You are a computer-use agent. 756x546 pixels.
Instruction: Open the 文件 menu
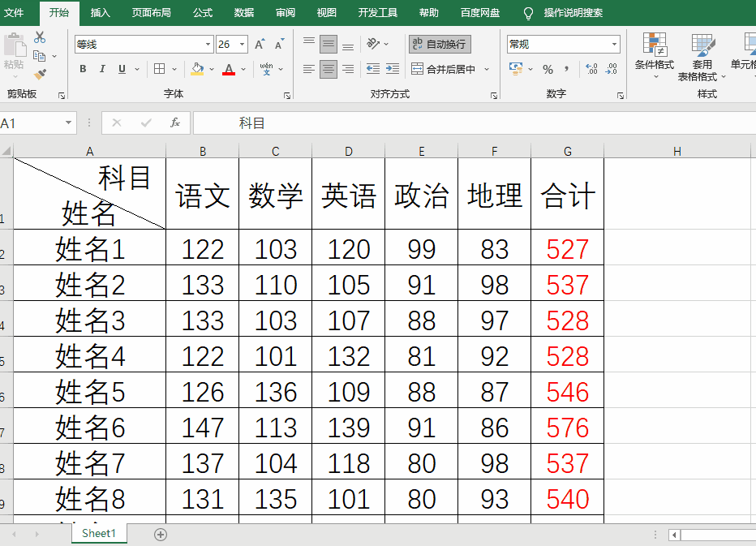(x=14, y=12)
